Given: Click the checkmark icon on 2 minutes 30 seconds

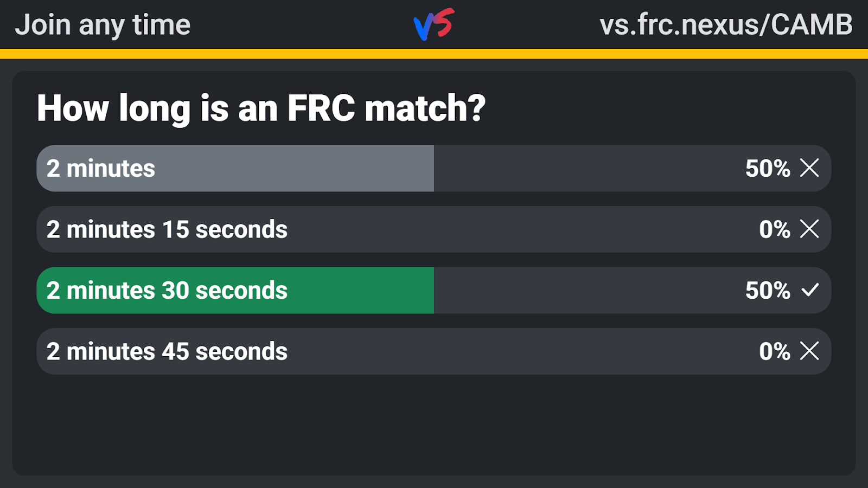Looking at the screenshot, I should [x=810, y=290].
